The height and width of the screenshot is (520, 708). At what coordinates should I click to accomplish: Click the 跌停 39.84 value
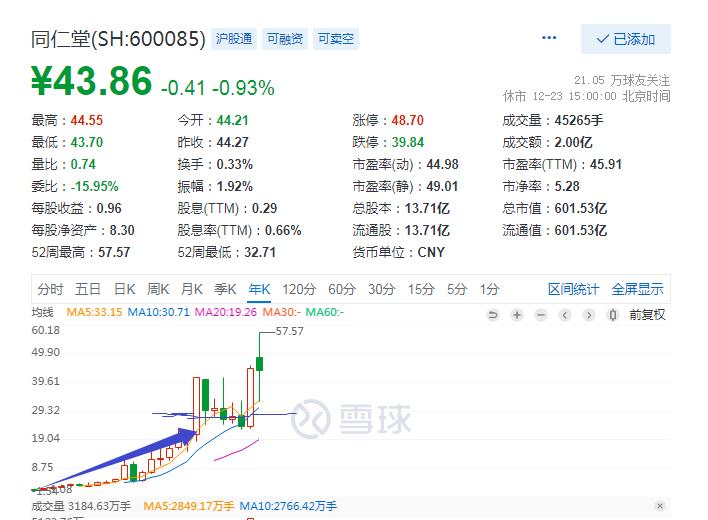pos(408,143)
